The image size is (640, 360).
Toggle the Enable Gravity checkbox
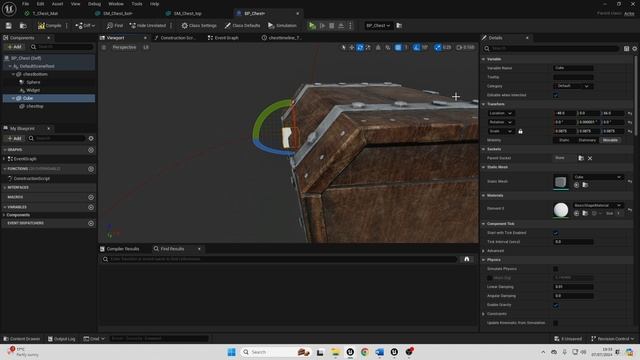(556, 305)
